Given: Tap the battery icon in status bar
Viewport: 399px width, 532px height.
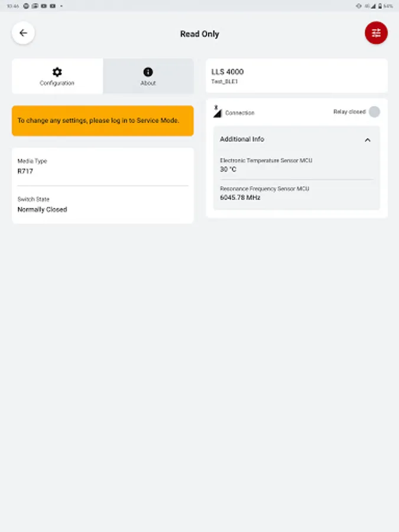Looking at the screenshot, I should (x=380, y=6).
